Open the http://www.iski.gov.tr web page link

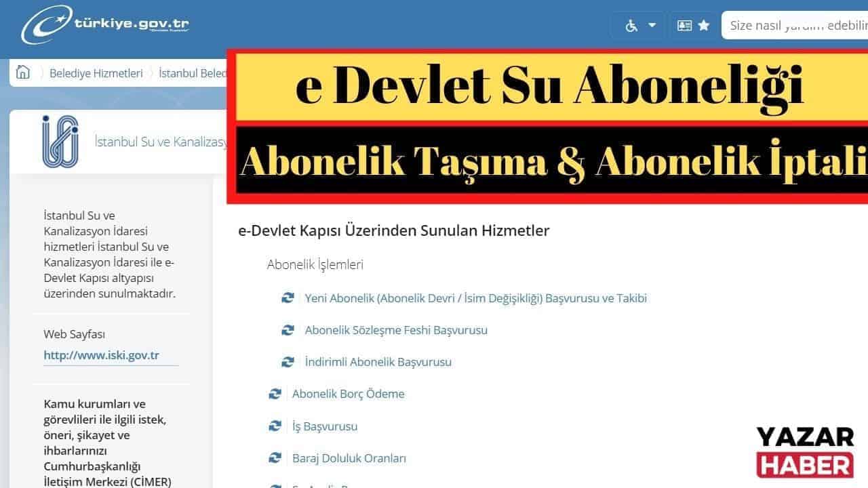click(x=101, y=355)
